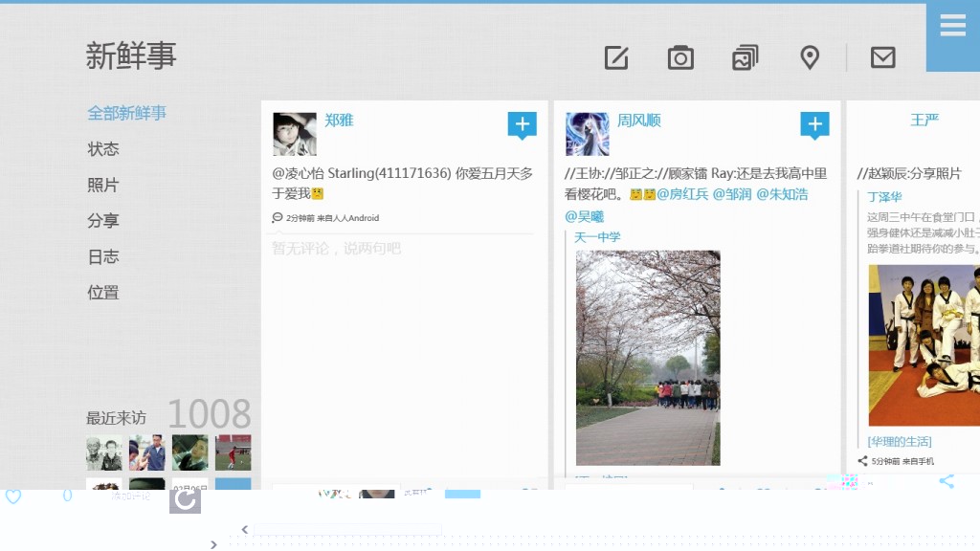Click the 新鲜事 page heading
Screen dimensions: 980x551
coord(131,55)
